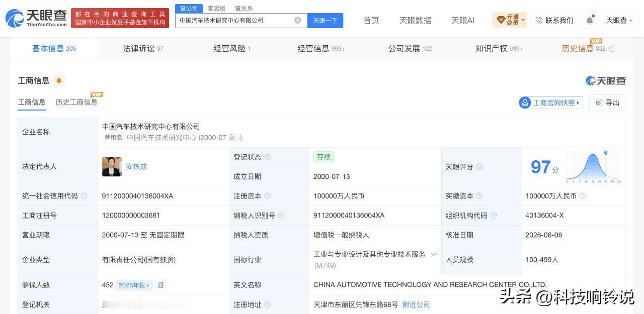644x314 pixels.
Task: Open the VIP membership diamond button
Action: pos(510,20)
